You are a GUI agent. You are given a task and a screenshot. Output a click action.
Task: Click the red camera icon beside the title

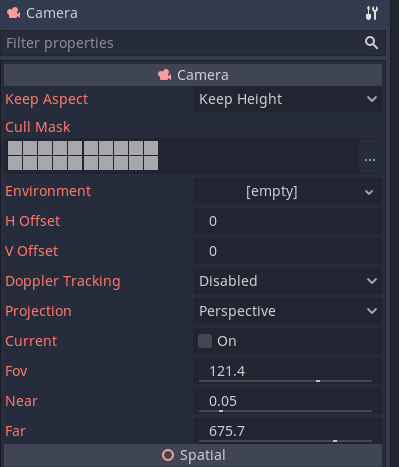click(x=14, y=13)
